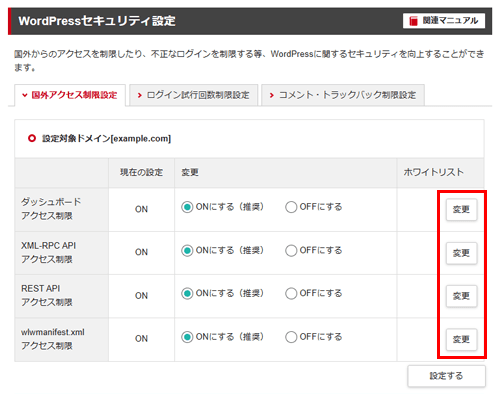The height and width of the screenshot is (394, 500).
Task: Select OFFにする for ダッシュボード アクセス制限
Action: click(x=291, y=207)
